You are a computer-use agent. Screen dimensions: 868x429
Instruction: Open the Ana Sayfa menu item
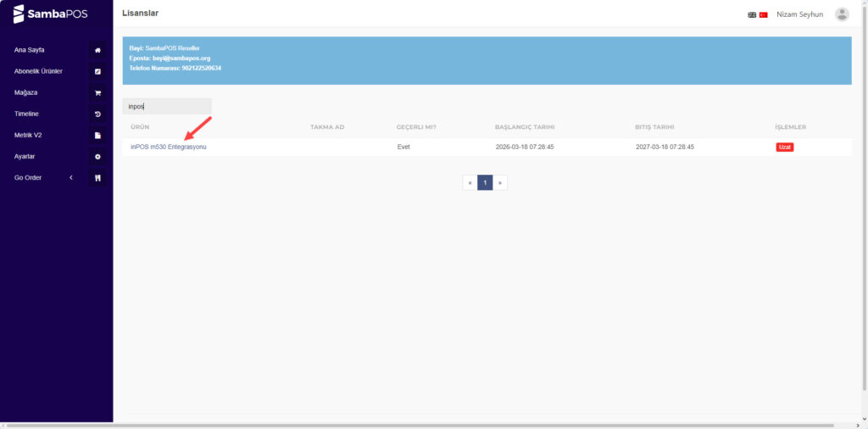coord(30,50)
